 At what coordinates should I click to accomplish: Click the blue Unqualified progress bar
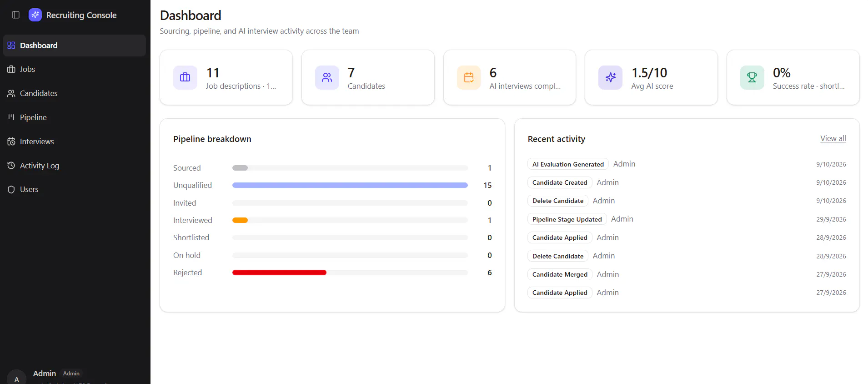(x=350, y=185)
